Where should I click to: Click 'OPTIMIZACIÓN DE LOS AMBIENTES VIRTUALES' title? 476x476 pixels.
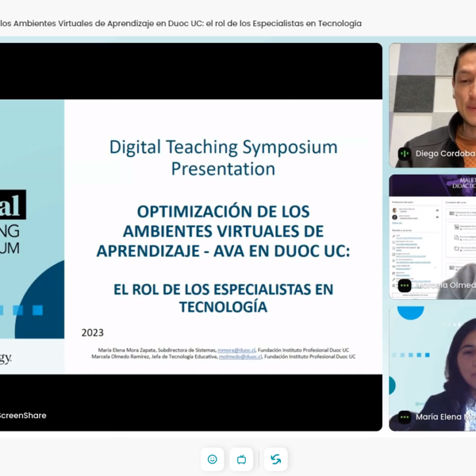(x=224, y=231)
